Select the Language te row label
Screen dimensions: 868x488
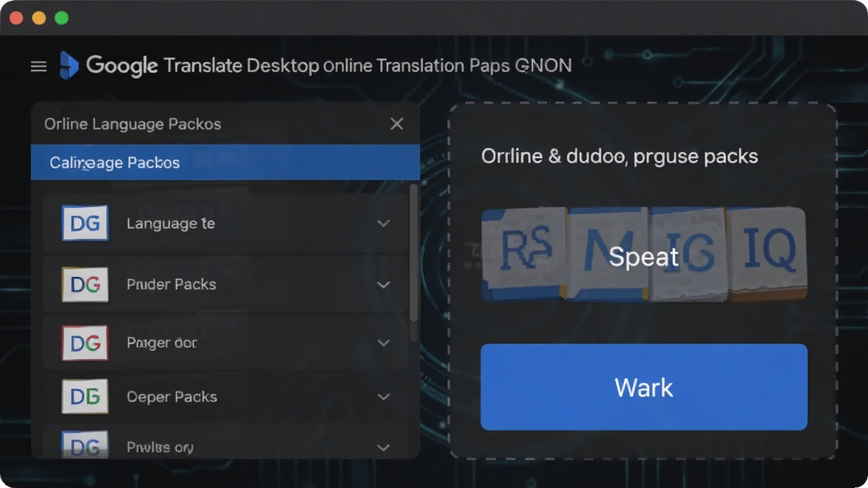click(170, 224)
